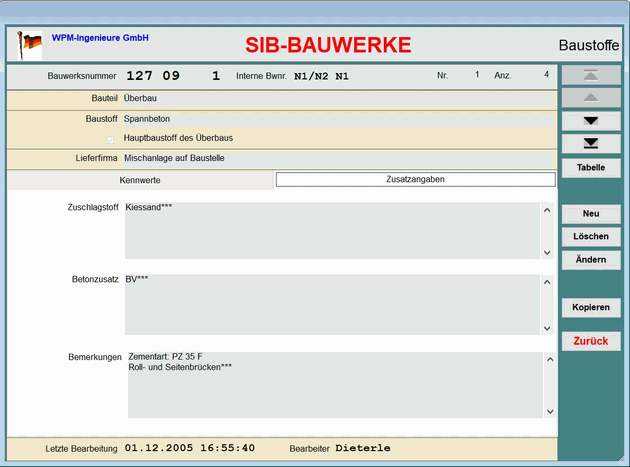Jump to the first record arrow button
The image size is (630, 467).
[x=591, y=75]
